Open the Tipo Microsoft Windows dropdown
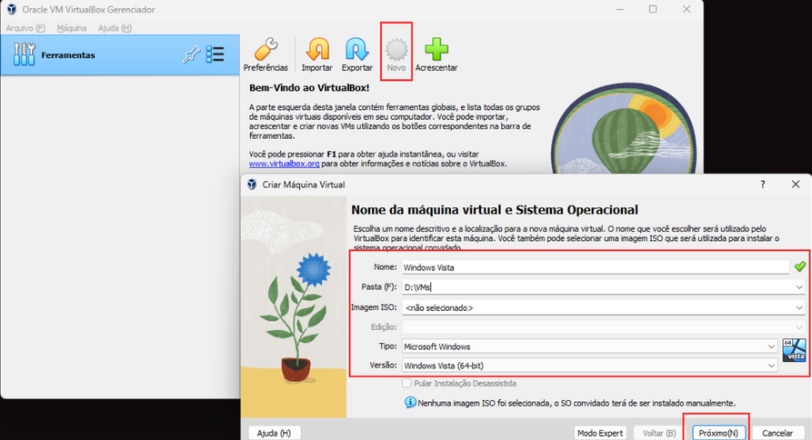Image resolution: width=812 pixels, height=440 pixels. click(x=771, y=346)
